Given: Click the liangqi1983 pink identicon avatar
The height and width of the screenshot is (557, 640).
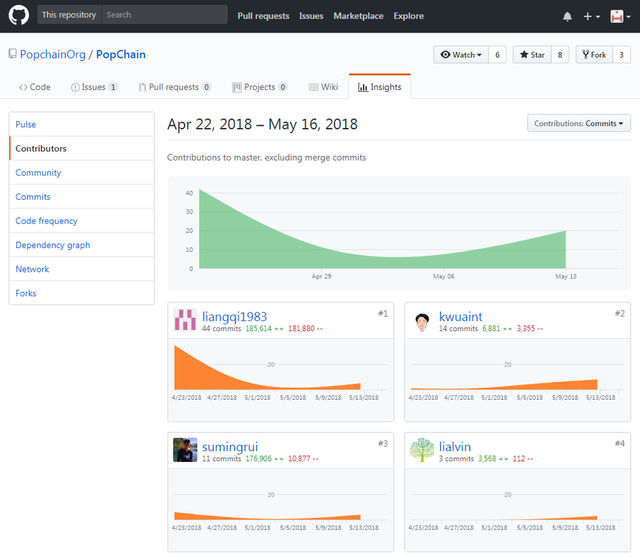Looking at the screenshot, I should [185, 320].
